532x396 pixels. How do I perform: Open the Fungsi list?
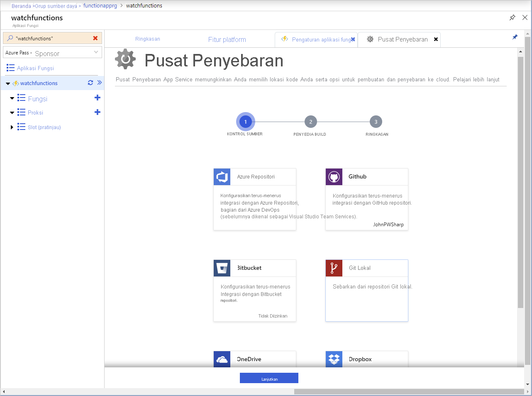click(x=38, y=99)
